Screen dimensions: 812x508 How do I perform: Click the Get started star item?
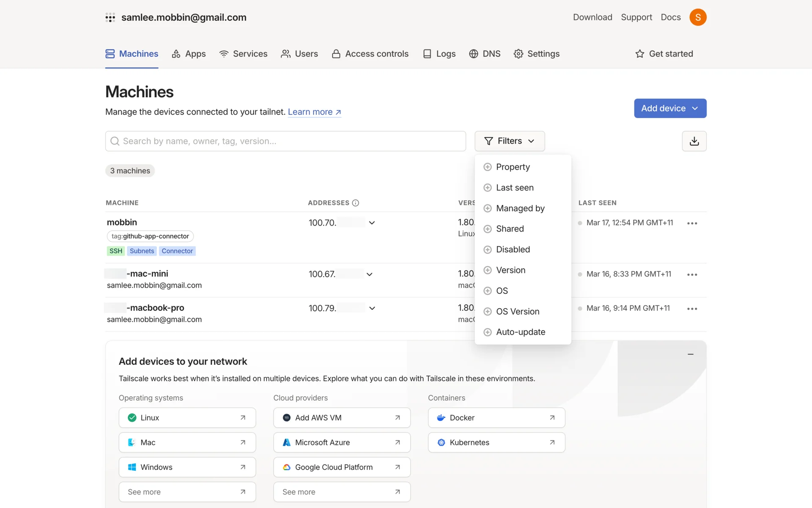point(664,54)
